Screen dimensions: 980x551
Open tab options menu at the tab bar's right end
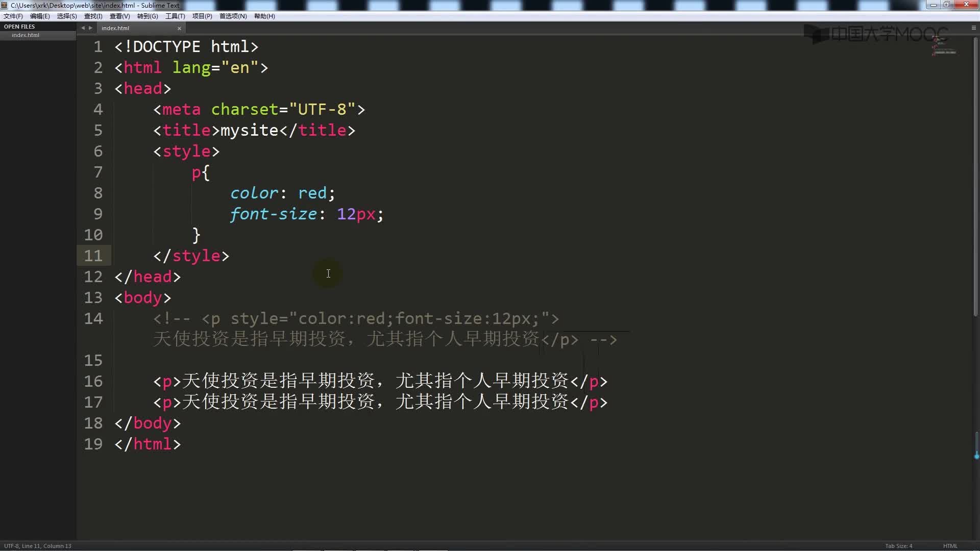(x=973, y=28)
